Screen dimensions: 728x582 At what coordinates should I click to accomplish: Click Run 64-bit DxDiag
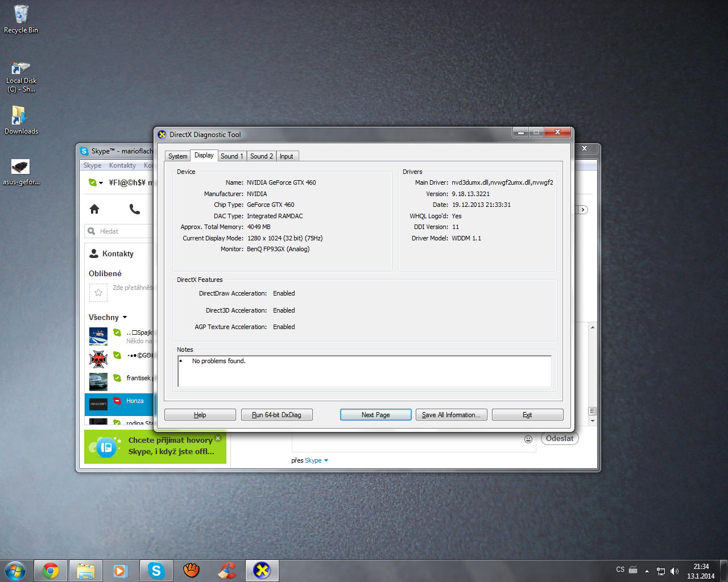(277, 415)
